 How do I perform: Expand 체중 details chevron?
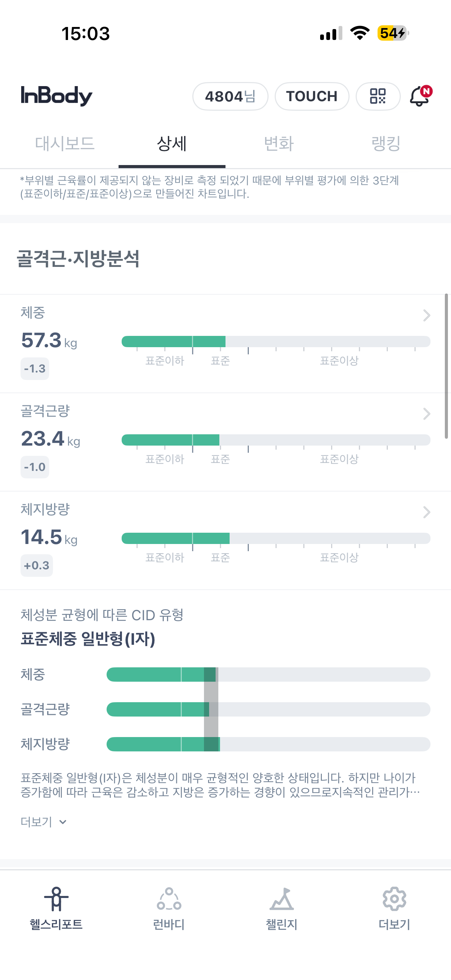pyautogui.click(x=426, y=315)
